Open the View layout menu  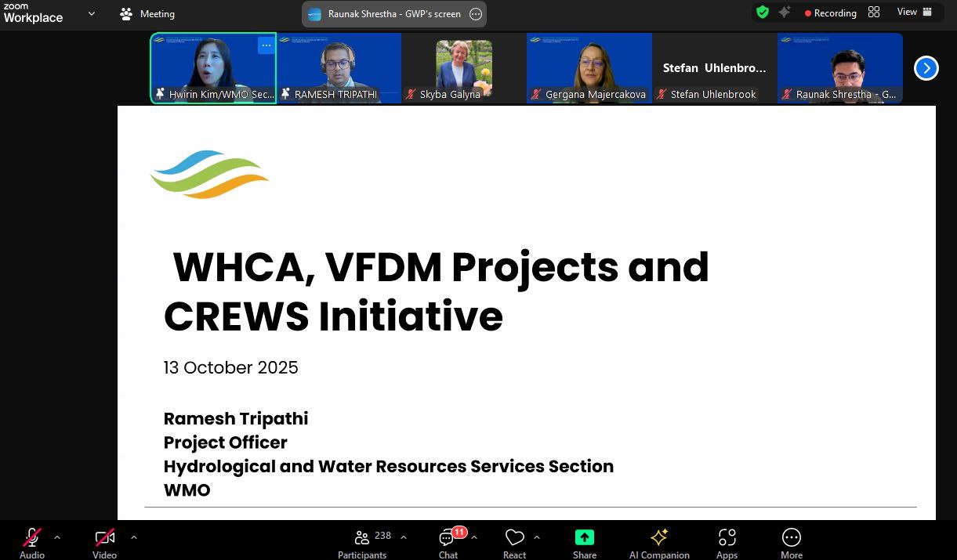click(914, 13)
